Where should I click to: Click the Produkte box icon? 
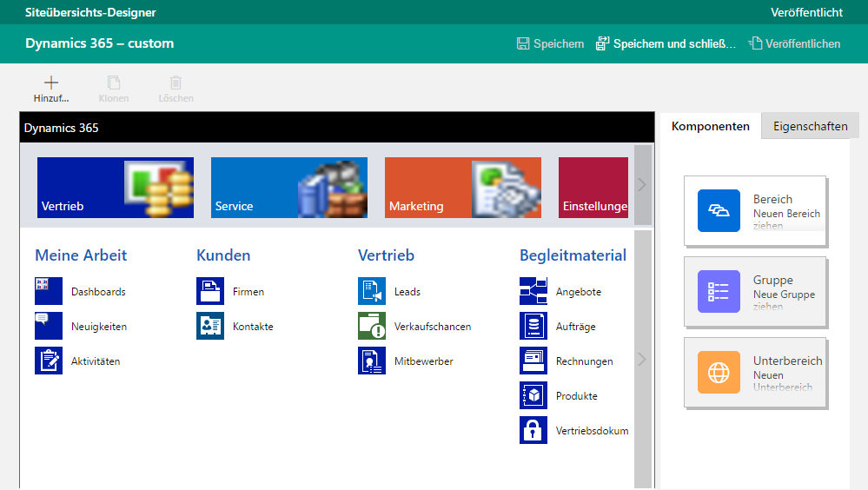pos(533,395)
